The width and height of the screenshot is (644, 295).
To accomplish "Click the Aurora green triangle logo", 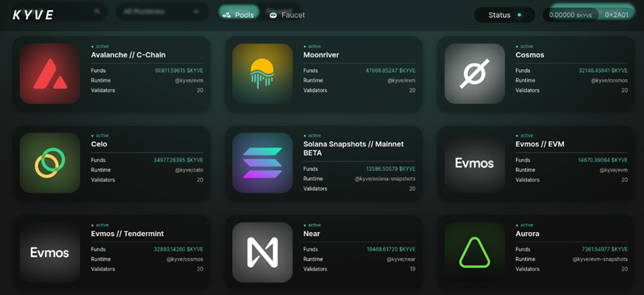I will (474, 252).
